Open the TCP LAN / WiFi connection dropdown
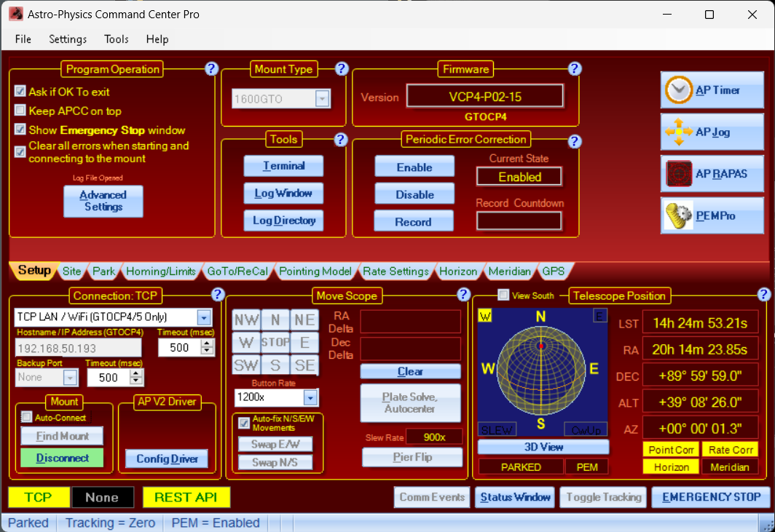The width and height of the screenshot is (775, 532). click(x=204, y=317)
